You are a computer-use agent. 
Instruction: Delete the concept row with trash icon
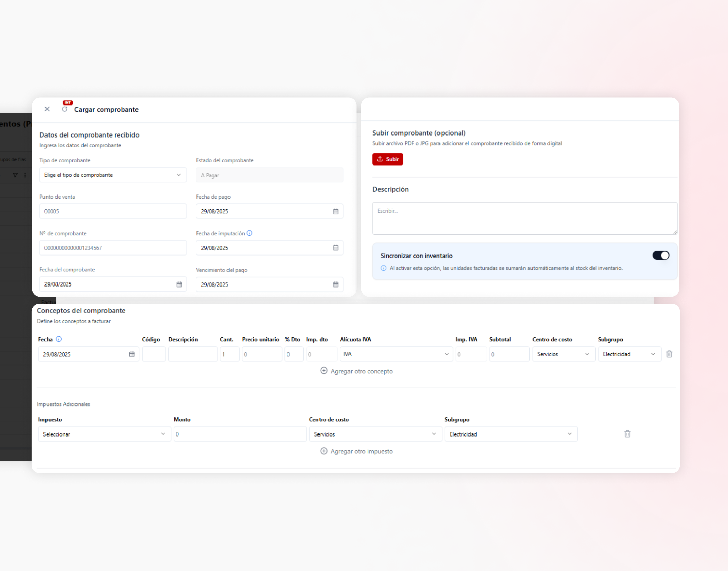tap(669, 354)
